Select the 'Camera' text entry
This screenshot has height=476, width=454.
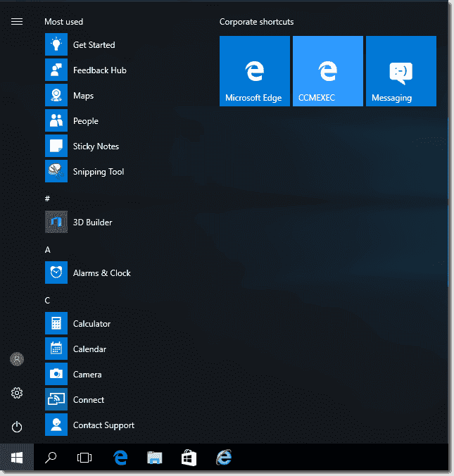[87, 375]
